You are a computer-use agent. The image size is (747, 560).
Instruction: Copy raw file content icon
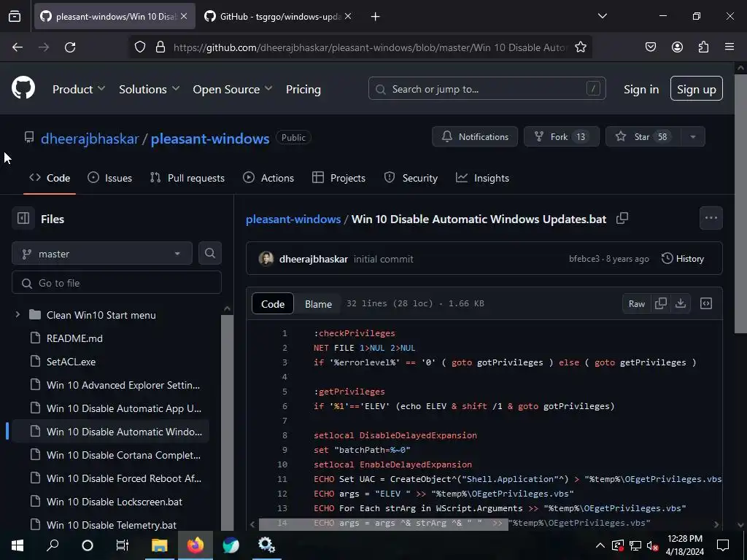pos(661,303)
